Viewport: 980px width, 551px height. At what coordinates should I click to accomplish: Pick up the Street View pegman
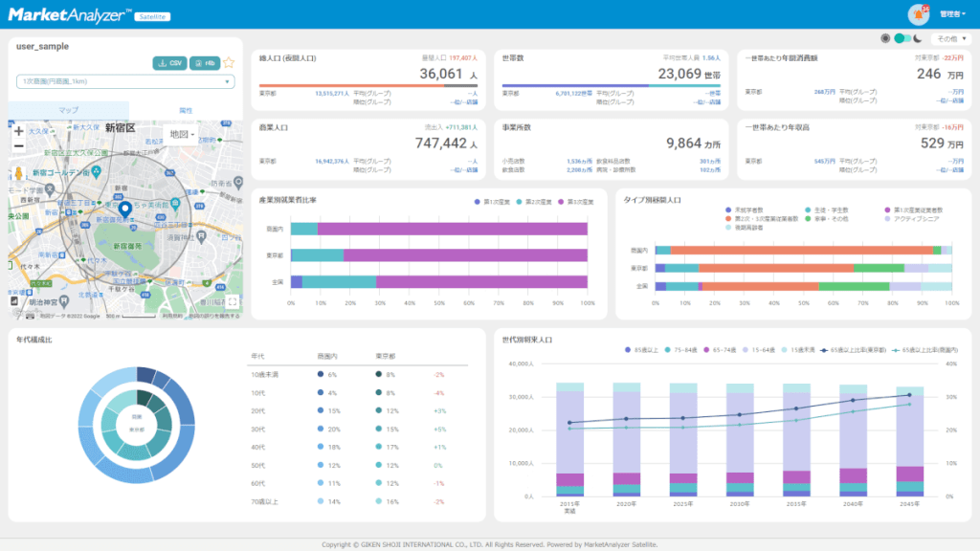19,174
